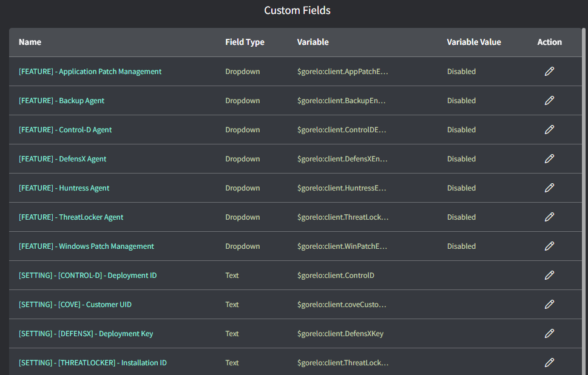Click the COVE Customer UID link
Screen dimensions: 588x375
coord(75,305)
